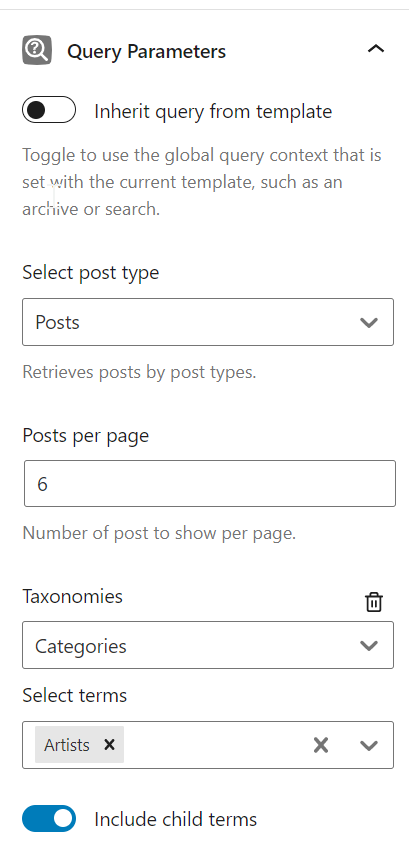Open the Posts post type dropdown
The image size is (409, 854).
[208, 322]
